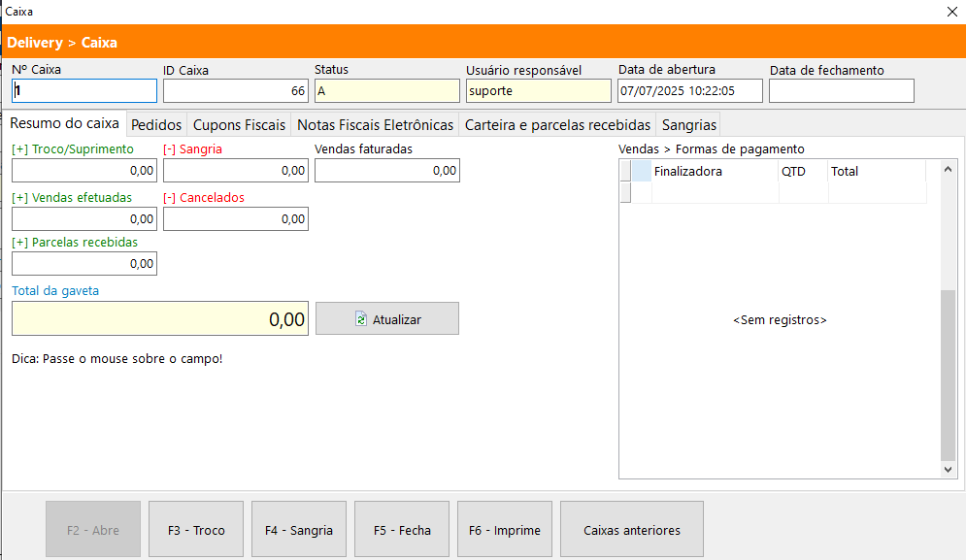Image resolution: width=966 pixels, height=560 pixels.
Task: Click the payment list scroll up arrow
Action: coord(949,169)
